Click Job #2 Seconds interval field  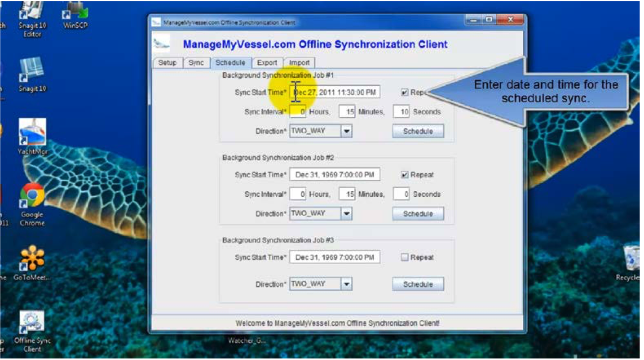pos(401,194)
